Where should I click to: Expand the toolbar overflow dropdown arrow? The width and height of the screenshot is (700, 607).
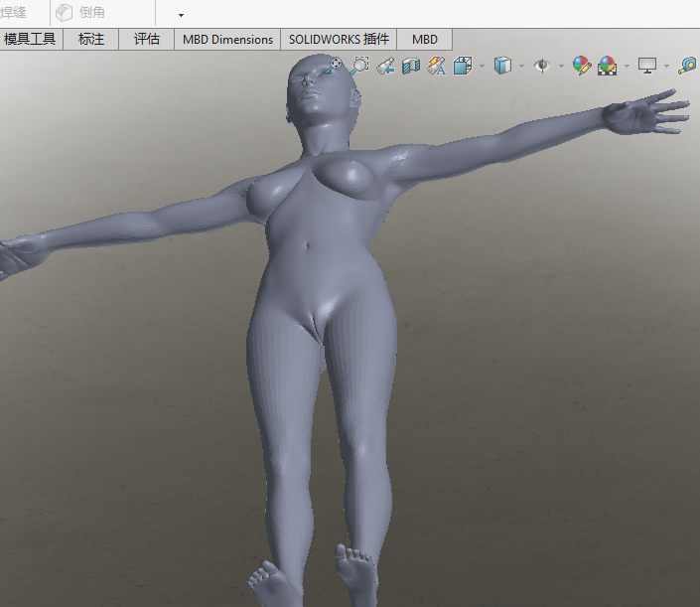pyautogui.click(x=181, y=15)
